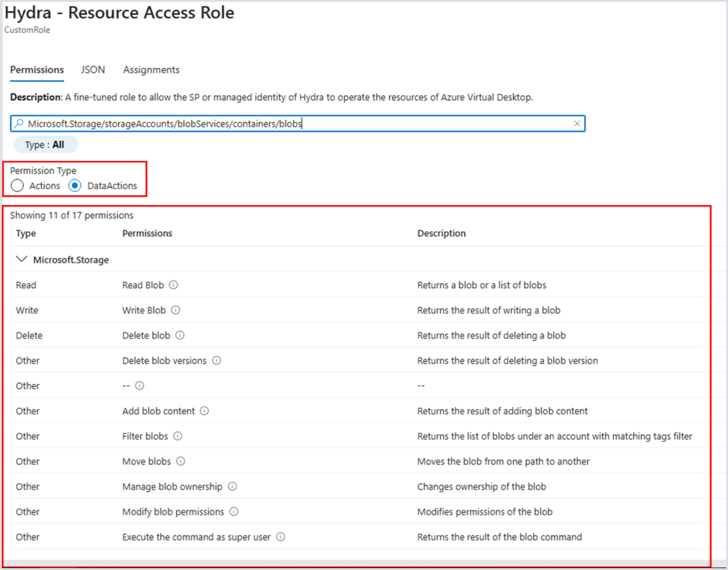
Task: Click the info icon next to Read Blob
Action: (173, 285)
